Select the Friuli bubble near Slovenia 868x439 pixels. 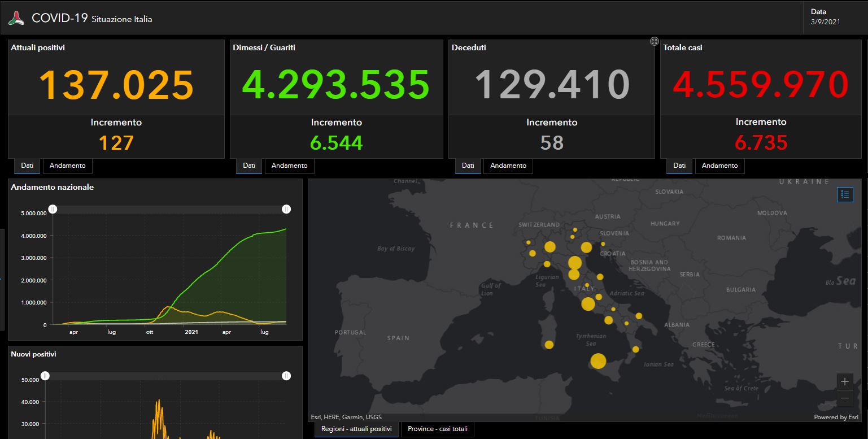[603, 244]
